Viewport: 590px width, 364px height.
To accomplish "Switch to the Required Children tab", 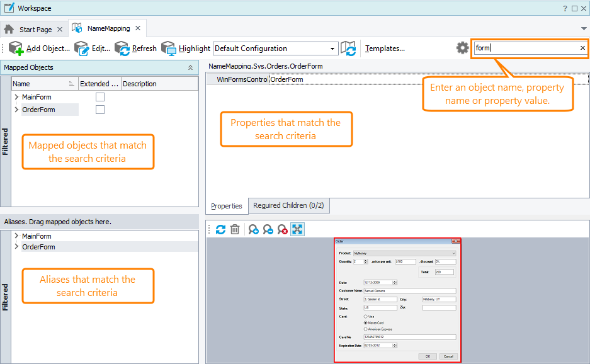I will (288, 205).
